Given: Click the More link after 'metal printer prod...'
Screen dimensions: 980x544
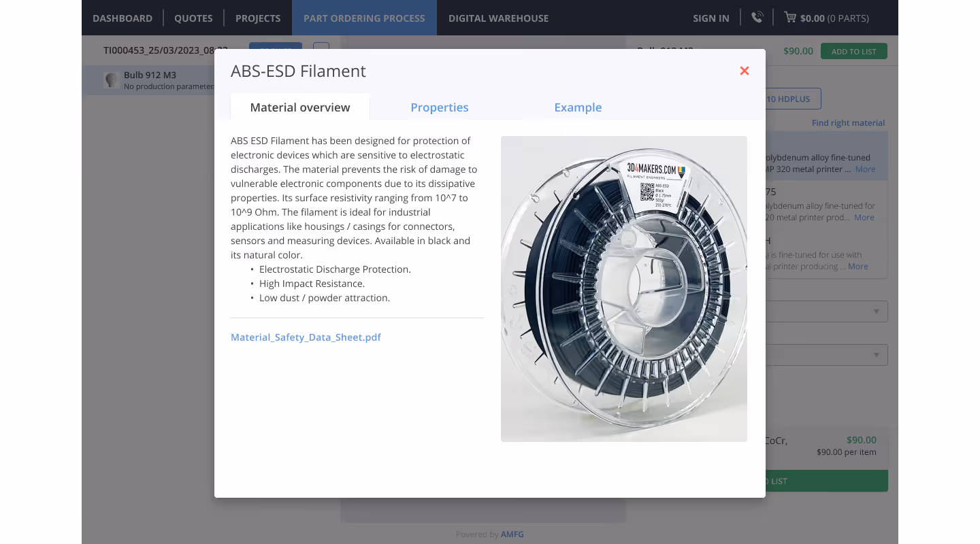Looking at the screenshot, I should pos(864,218).
